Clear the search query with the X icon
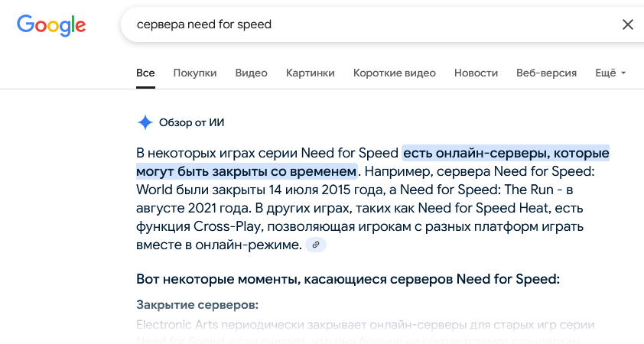This screenshot has height=344, width=644. [x=628, y=24]
